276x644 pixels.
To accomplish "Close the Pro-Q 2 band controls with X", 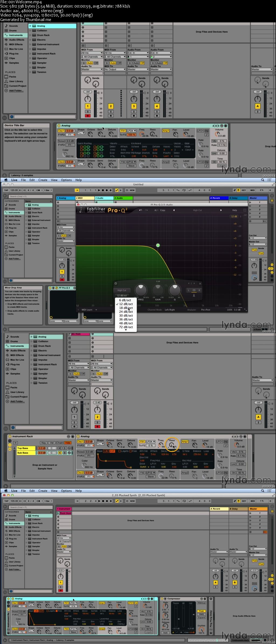I will (x=200, y=284).
